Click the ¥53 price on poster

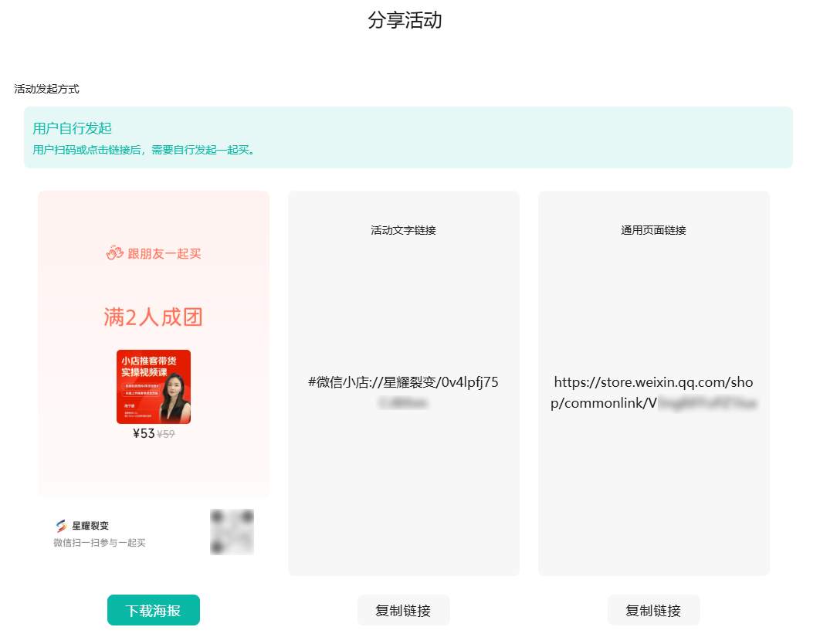point(143,433)
